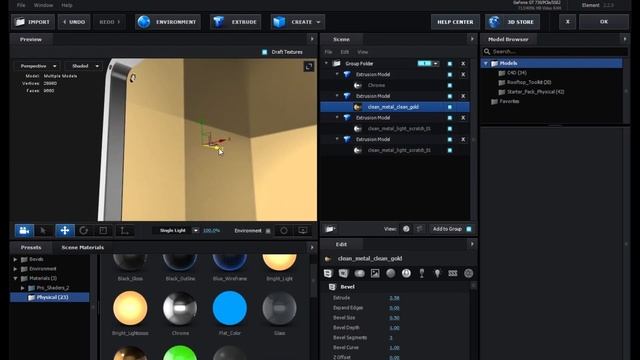
Task: Expand the Bevels presets folder
Action: pyautogui.click(x=15, y=259)
